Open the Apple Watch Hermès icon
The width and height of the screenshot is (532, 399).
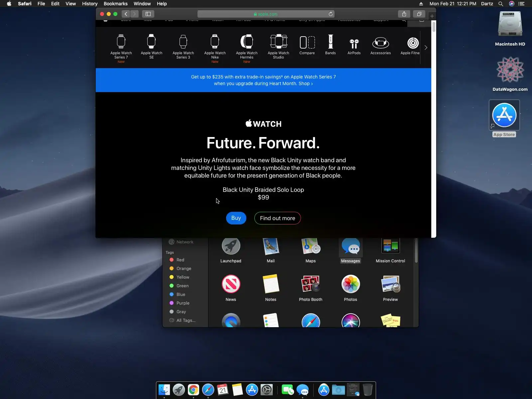coord(247,42)
